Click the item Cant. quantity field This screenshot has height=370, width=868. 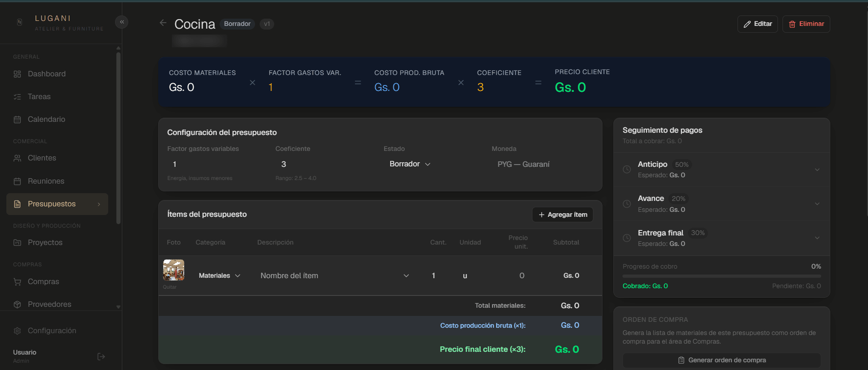coord(434,276)
